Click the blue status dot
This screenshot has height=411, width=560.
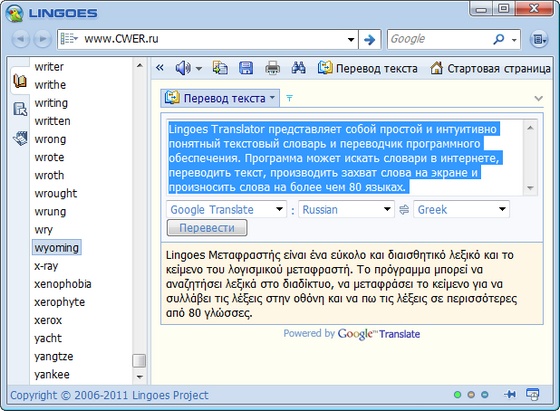tap(485, 395)
